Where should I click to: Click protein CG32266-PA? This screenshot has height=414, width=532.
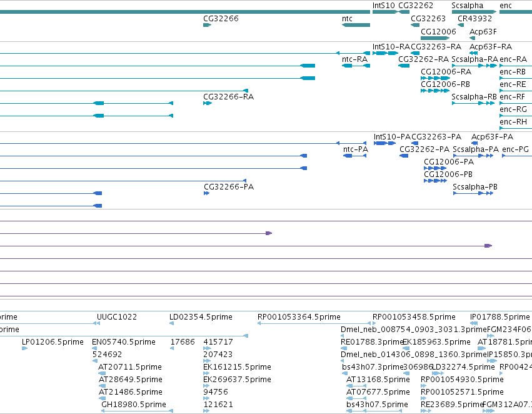point(229,187)
